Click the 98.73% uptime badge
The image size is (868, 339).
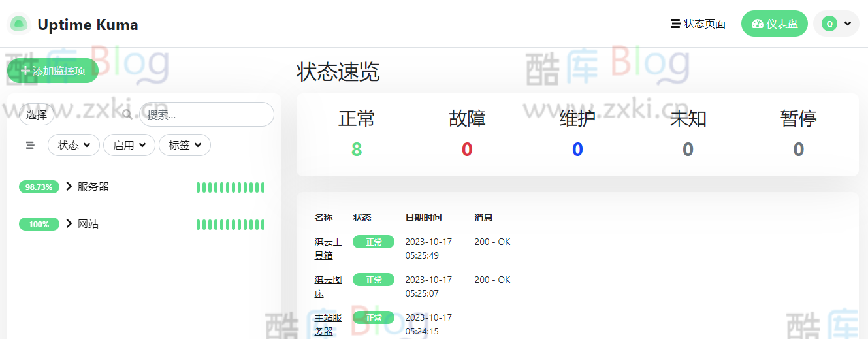[39, 187]
